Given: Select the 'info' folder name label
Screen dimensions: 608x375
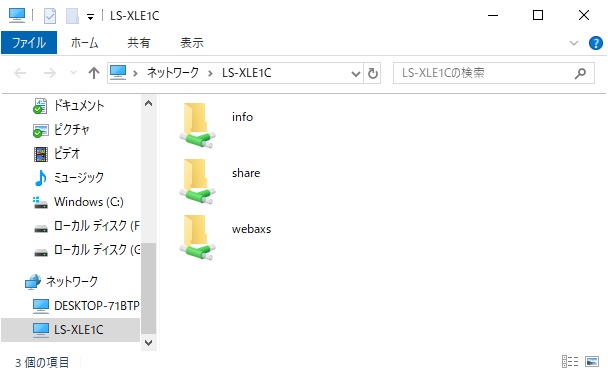Looking at the screenshot, I should pos(242,117).
